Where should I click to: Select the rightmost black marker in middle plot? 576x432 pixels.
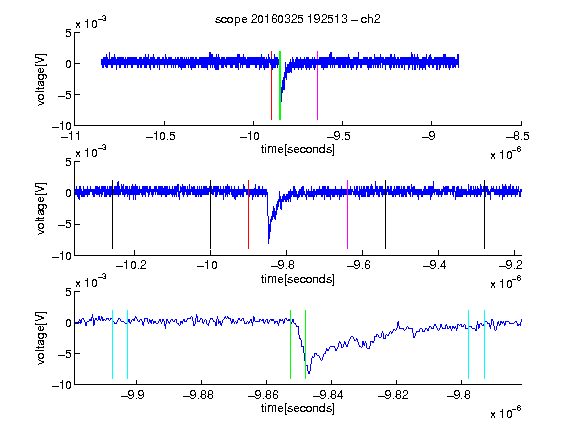coord(484,215)
